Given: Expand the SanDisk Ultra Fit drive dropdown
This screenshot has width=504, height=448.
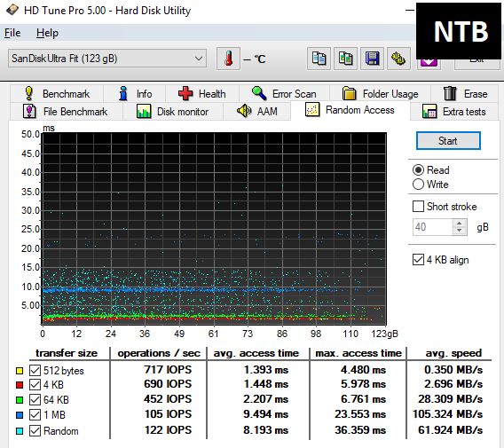Looking at the screenshot, I should click(x=107, y=59).
